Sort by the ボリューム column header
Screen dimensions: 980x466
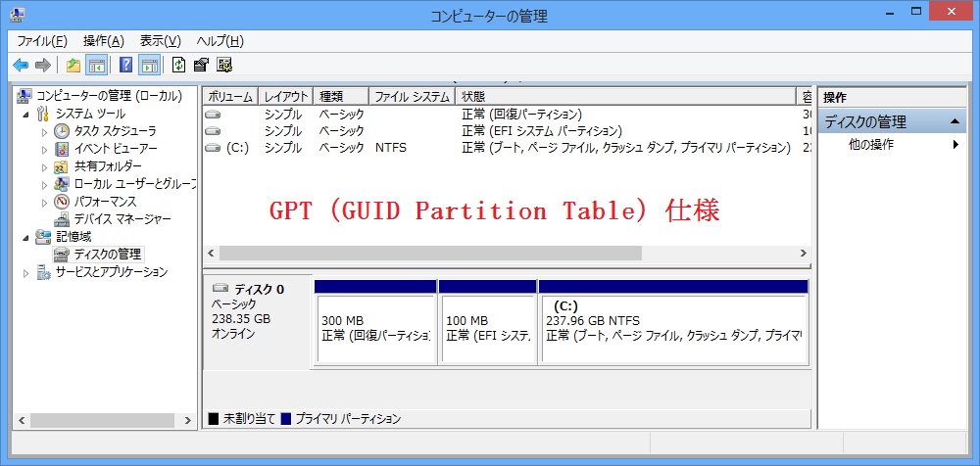[230, 96]
